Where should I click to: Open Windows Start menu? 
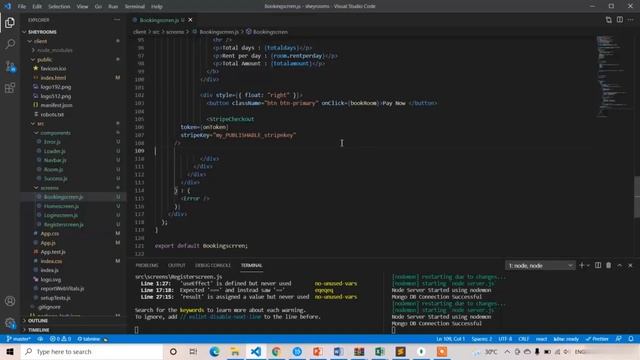click(10, 351)
